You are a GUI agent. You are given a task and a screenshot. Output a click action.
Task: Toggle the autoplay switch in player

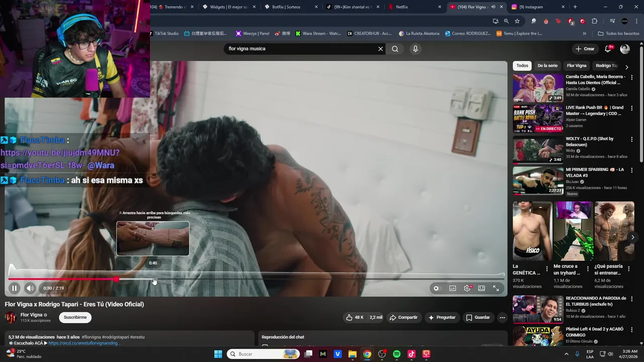point(436,288)
